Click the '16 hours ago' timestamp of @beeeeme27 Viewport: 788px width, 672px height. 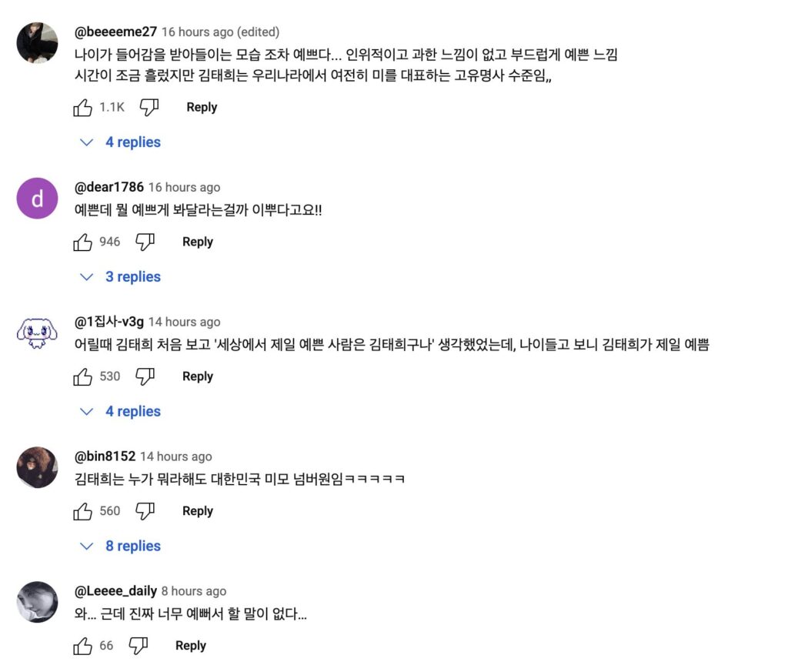(x=197, y=32)
